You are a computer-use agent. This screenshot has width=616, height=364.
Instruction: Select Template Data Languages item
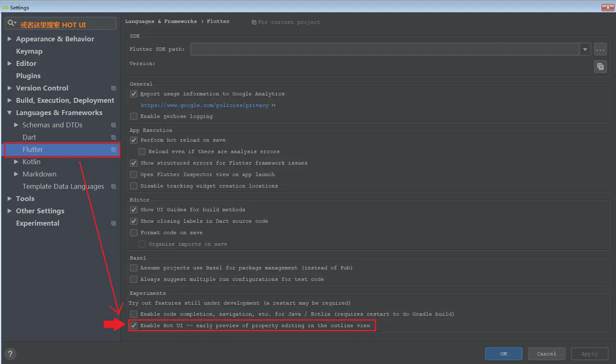(x=63, y=186)
